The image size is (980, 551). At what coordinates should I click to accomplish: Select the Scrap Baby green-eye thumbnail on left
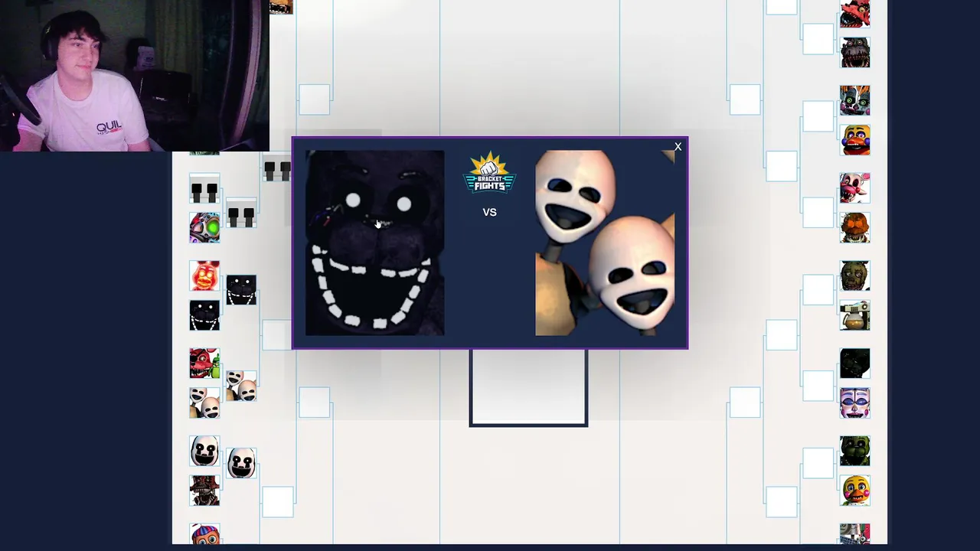click(x=204, y=227)
